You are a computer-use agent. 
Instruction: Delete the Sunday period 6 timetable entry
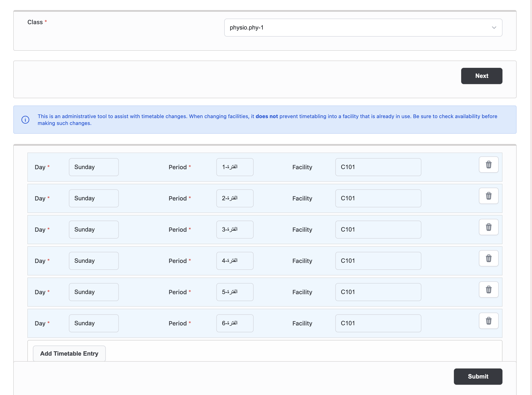(x=489, y=321)
